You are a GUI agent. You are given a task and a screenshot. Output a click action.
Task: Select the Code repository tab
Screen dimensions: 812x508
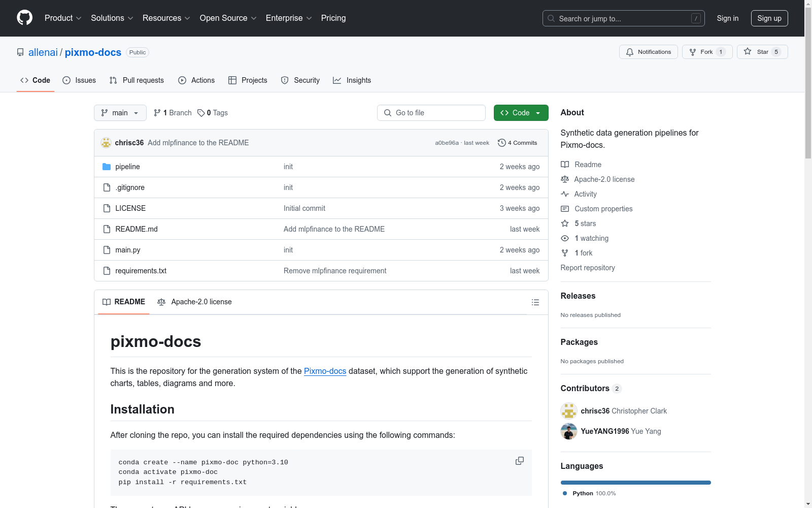click(x=36, y=80)
